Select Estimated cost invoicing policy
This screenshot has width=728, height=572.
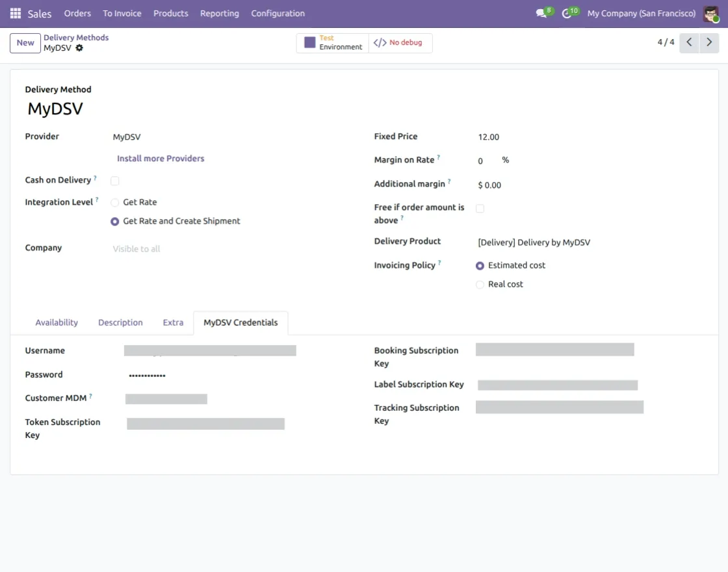(x=480, y=266)
